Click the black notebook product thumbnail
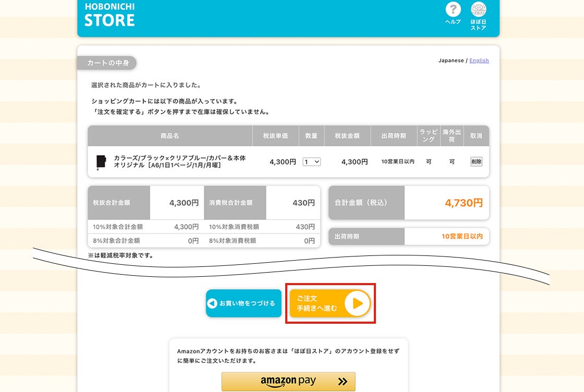This screenshot has width=584, height=392. (101, 162)
